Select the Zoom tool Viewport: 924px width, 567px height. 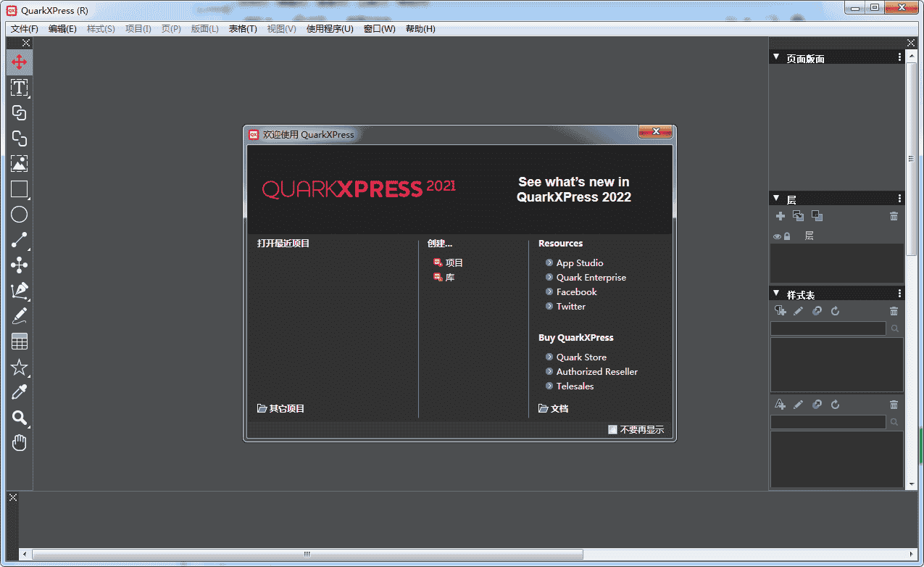pos(19,417)
